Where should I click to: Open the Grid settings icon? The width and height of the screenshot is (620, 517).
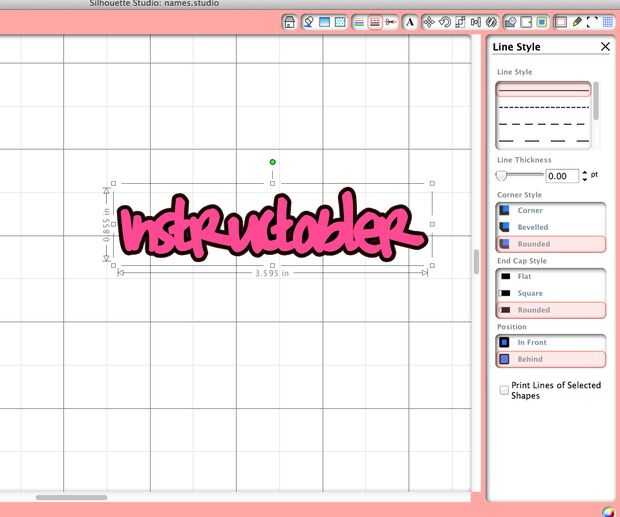click(x=608, y=22)
